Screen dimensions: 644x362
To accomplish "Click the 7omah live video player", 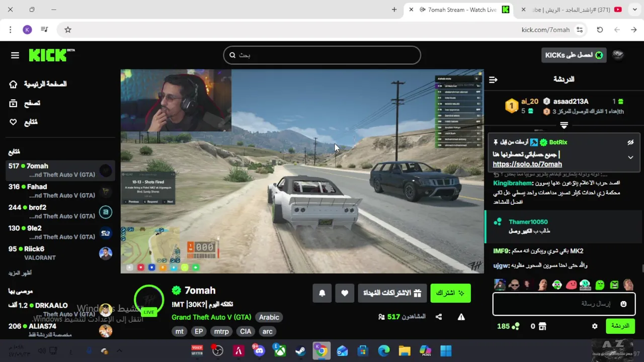I will tap(302, 171).
